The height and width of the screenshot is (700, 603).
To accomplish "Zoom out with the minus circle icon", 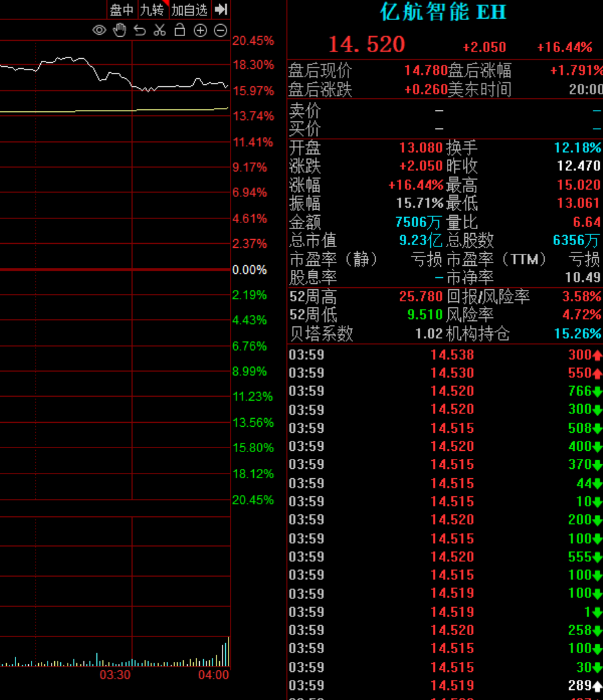I will [220, 30].
